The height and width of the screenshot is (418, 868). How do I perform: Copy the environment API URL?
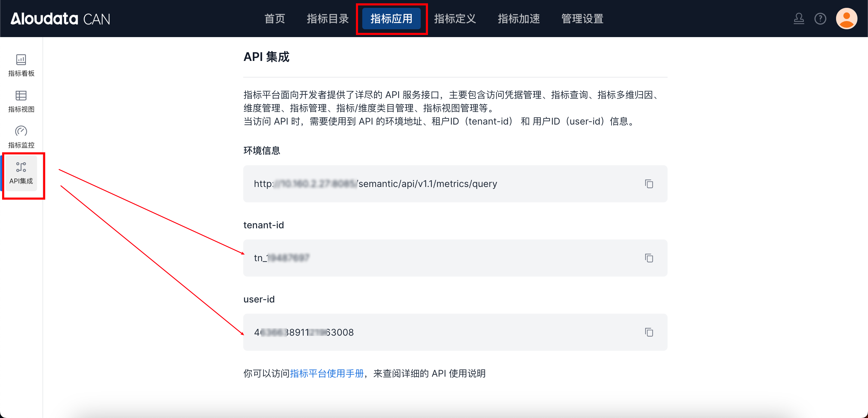(649, 184)
